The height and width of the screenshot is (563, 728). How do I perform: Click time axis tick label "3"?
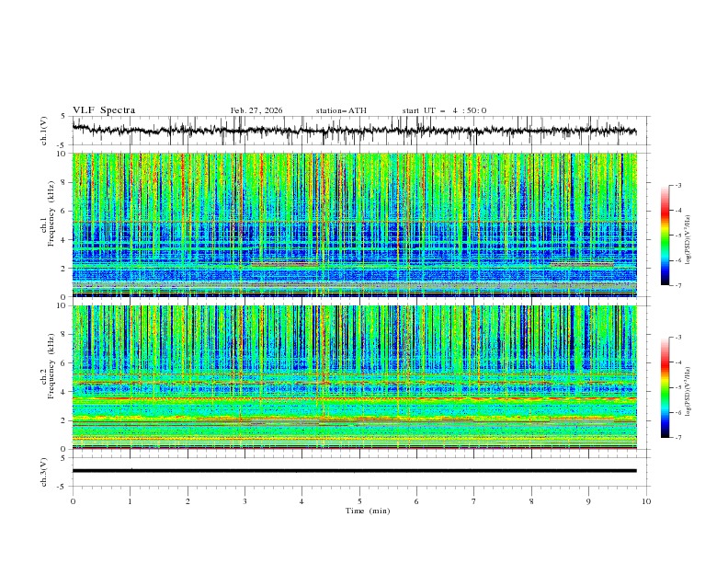tap(245, 501)
